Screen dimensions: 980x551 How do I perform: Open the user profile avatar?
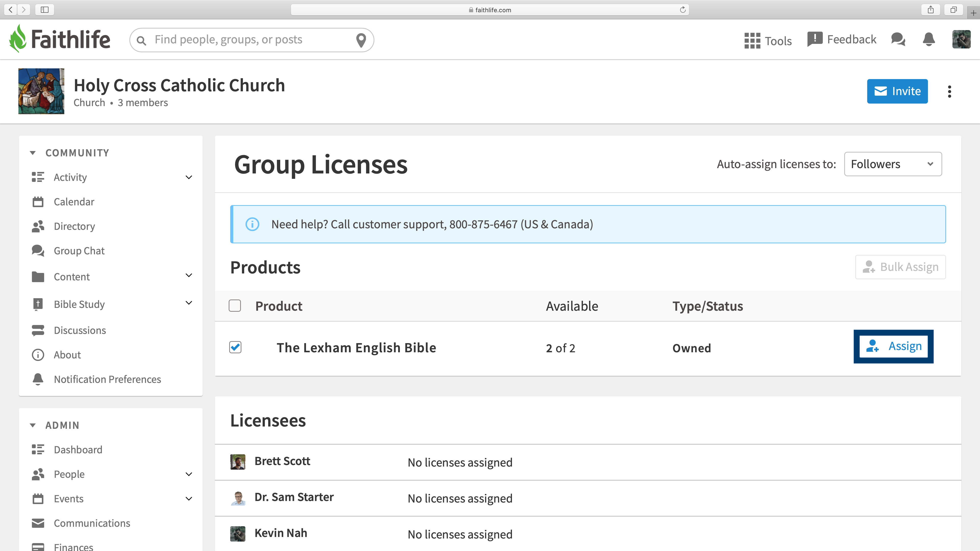click(961, 39)
